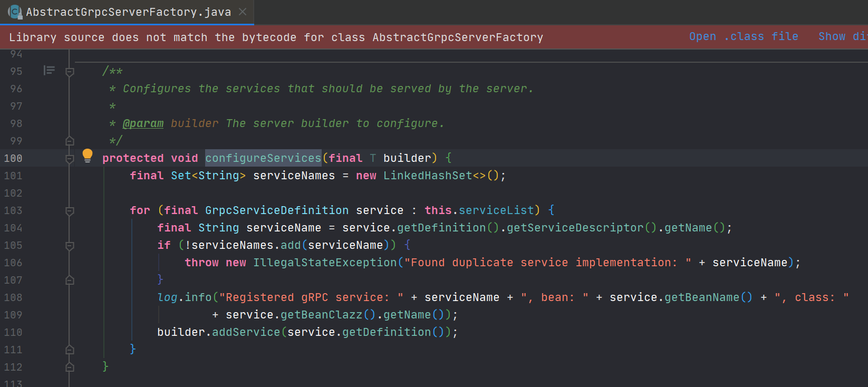The image size is (868, 387).
Task: Select the AbstractGrpcServerFactory.java editor tab
Action: coord(127,12)
